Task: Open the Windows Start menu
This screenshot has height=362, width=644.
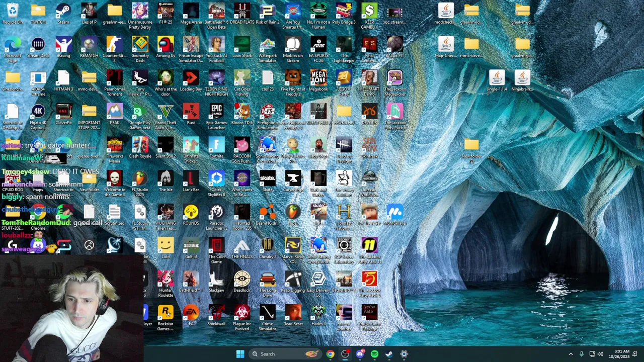Action: [240, 354]
